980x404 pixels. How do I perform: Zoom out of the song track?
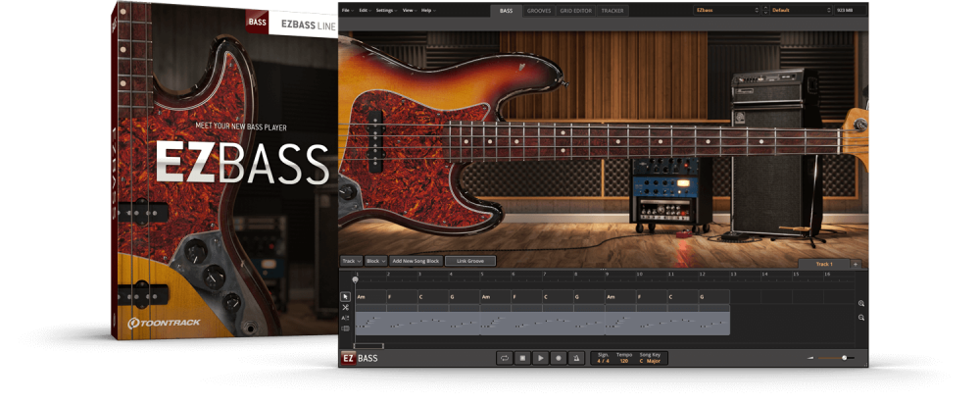coord(861,318)
